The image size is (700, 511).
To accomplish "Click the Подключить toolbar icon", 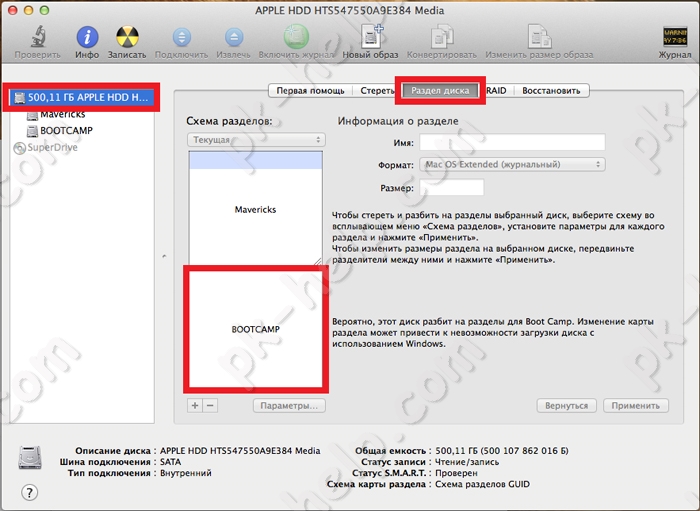I will pos(181,37).
